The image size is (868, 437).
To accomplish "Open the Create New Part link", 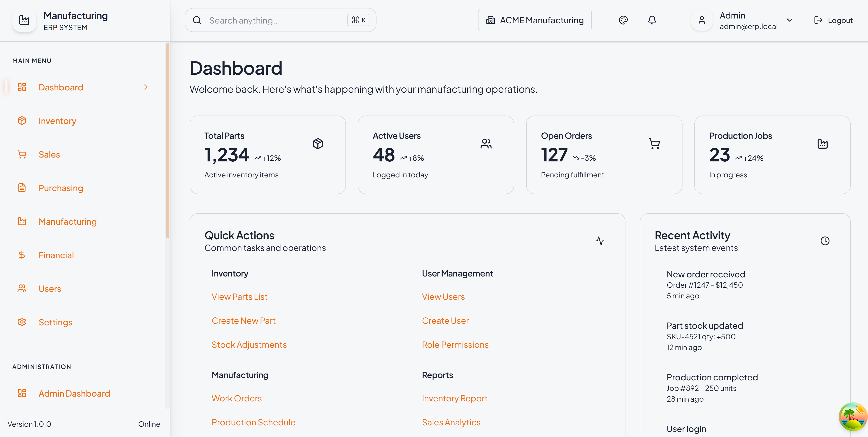I will (243, 321).
